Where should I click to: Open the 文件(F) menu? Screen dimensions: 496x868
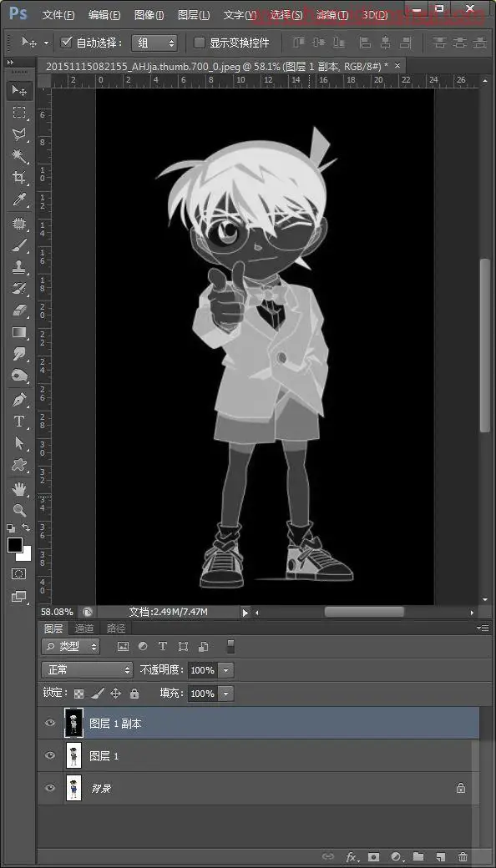pyautogui.click(x=58, y=14)
